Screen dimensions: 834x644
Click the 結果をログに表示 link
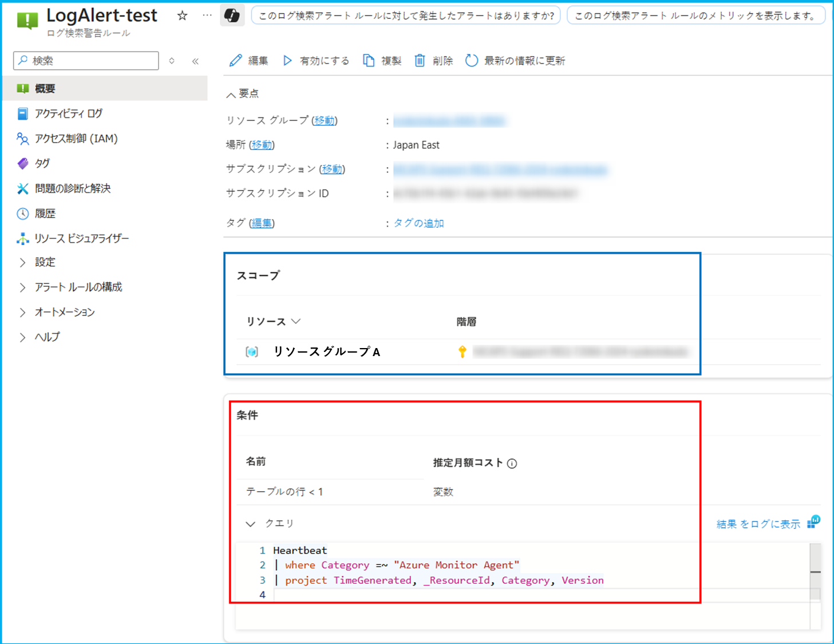pos(758,524)
